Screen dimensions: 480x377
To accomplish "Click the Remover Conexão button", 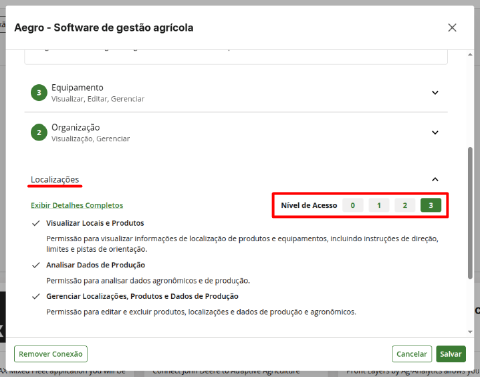I will click(x=51, y=354).
